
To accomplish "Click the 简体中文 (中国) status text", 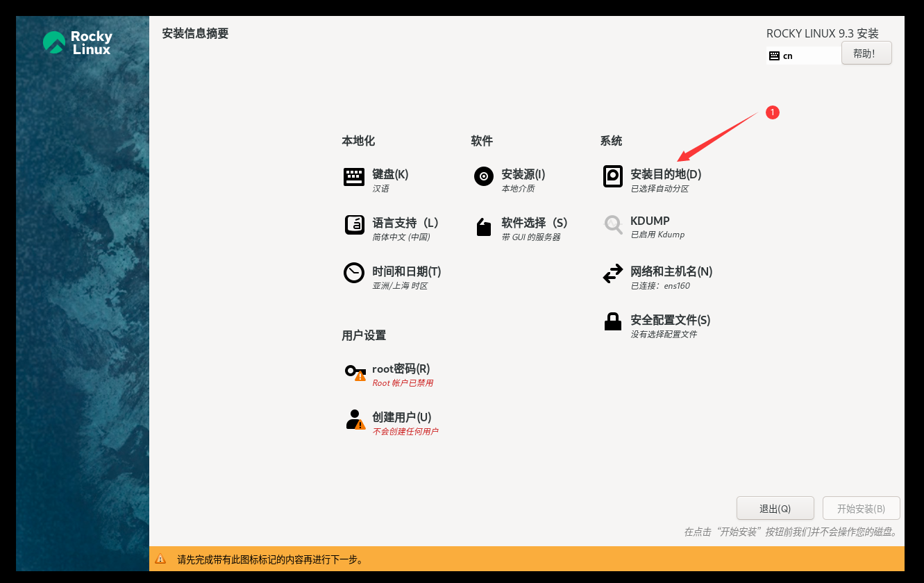I will pyautogui.click(x=401, y=237).
